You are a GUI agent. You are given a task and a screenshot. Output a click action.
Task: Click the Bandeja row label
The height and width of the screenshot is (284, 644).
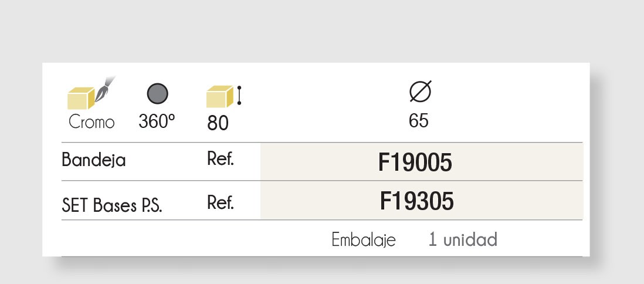point(94,160)
